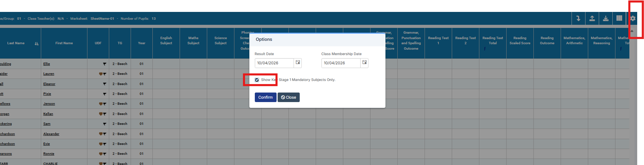
Task: Select the First Name column header
Action: coord(64,43)
